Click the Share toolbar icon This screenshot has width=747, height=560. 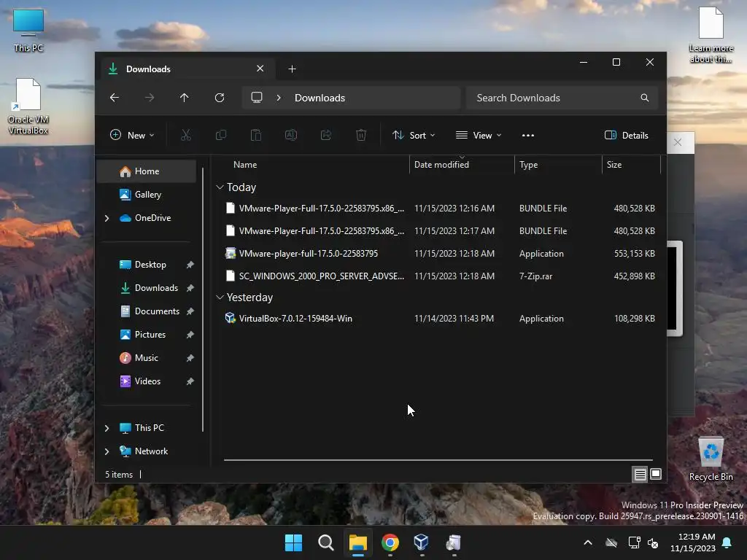[x=326, y=135]
